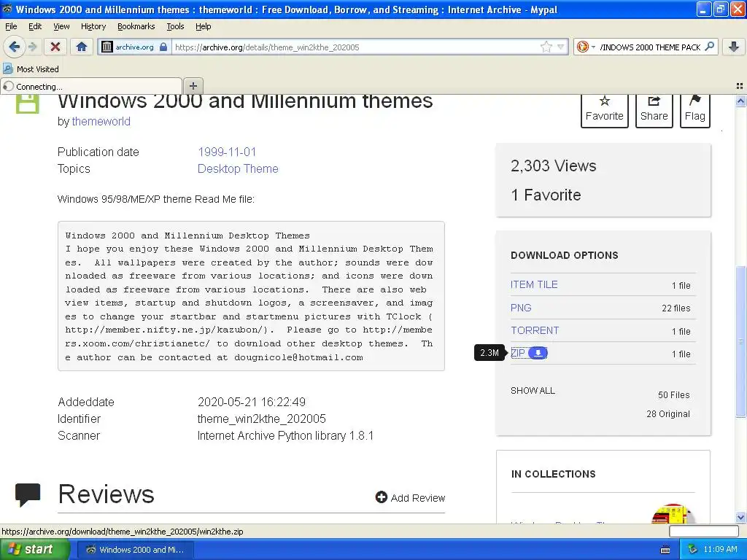Open the Bookmarks menu
The width and height of the screenshot is (747, 560).
pyautogui.click(x=136, y=26)
